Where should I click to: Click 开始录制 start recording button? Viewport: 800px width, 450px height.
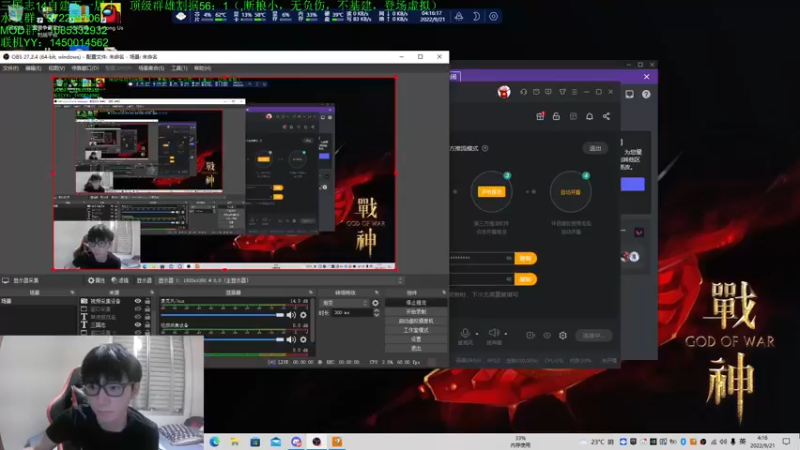416,312
